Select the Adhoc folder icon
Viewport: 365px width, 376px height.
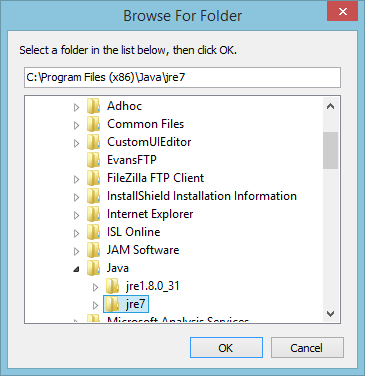[x=93, y=106]
